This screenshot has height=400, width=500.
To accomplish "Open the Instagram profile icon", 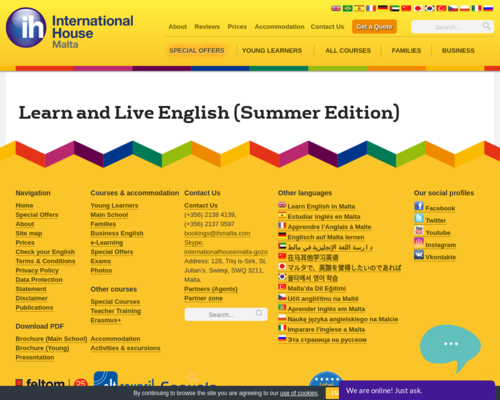I will (419, 242).
